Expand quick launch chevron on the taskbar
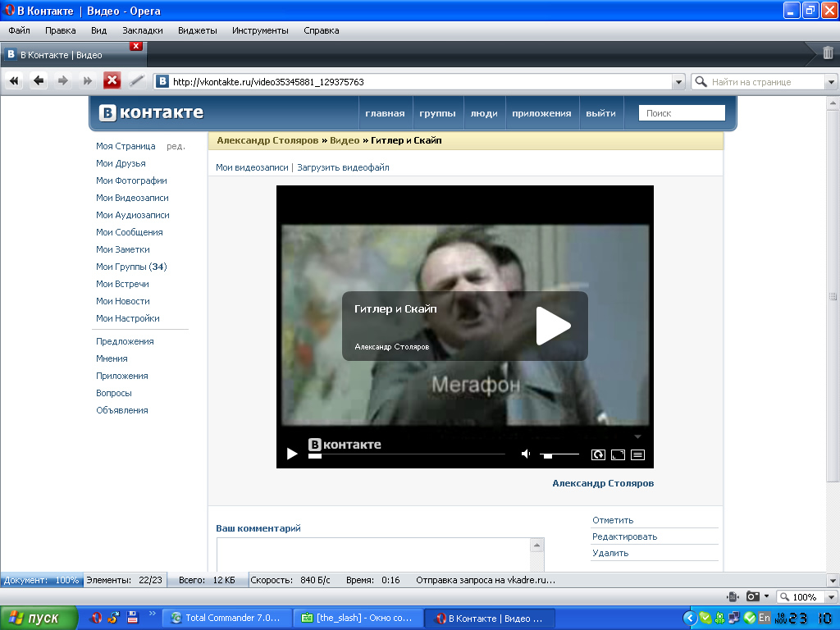840x630 pixels. [152, 614]
